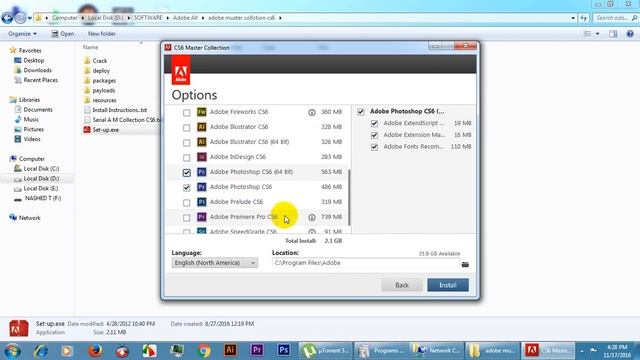This screenshot has width=640, height=360.
Task: Open the payloads folder
Action: tap(103, 91)
